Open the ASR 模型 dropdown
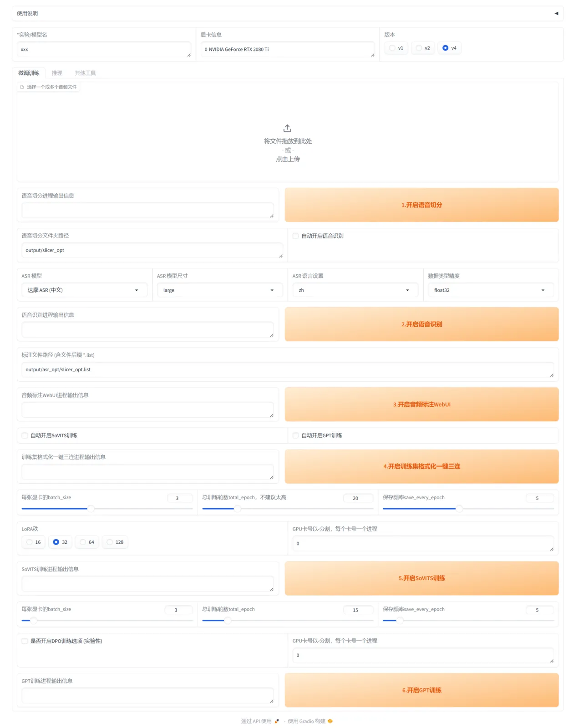 tap(84, 290)
